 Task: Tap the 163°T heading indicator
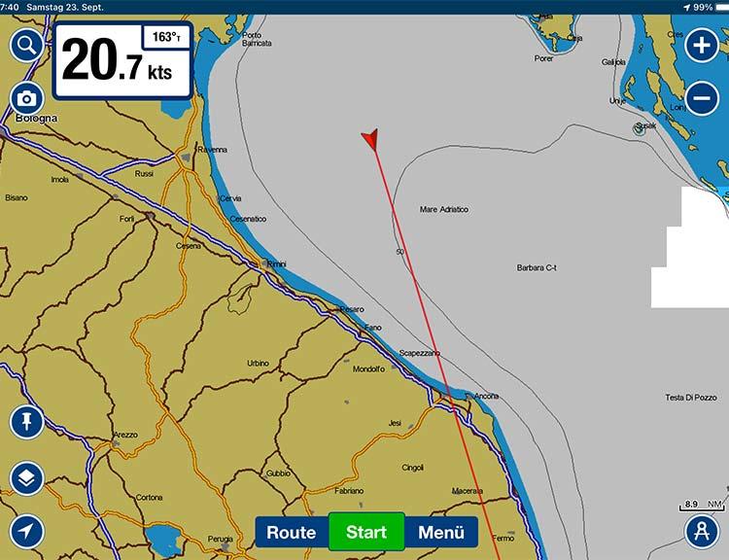tap(165, 38)
